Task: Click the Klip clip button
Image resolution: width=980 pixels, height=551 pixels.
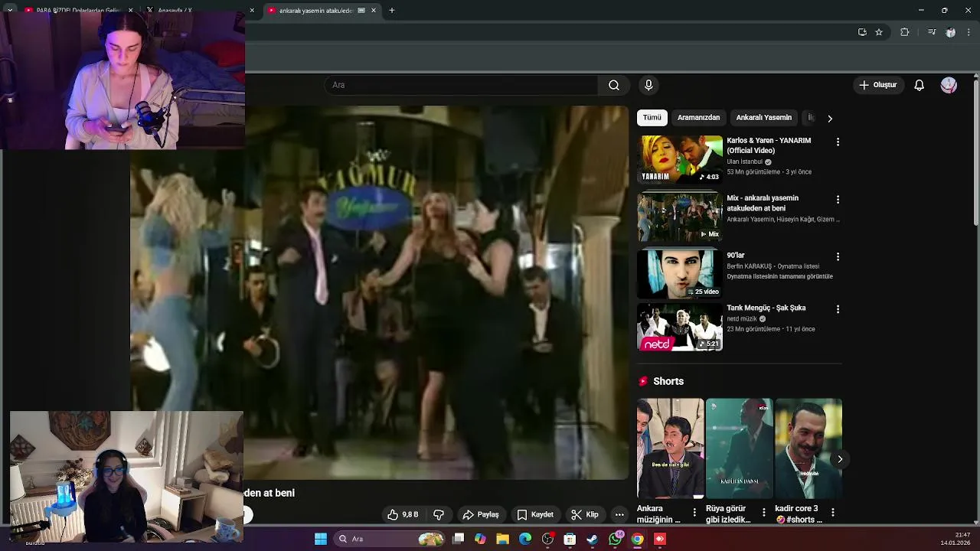Action: 585,514
